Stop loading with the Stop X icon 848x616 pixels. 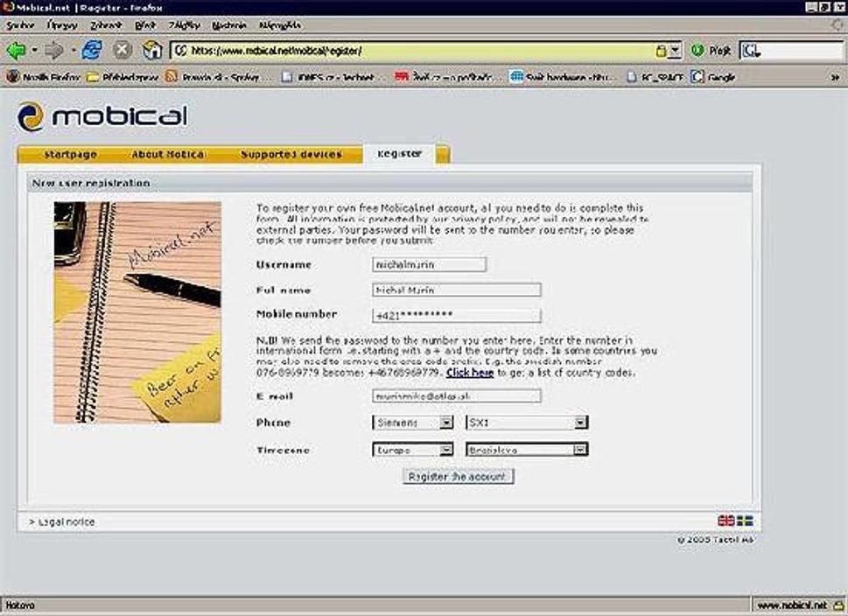tap(123, 50)
